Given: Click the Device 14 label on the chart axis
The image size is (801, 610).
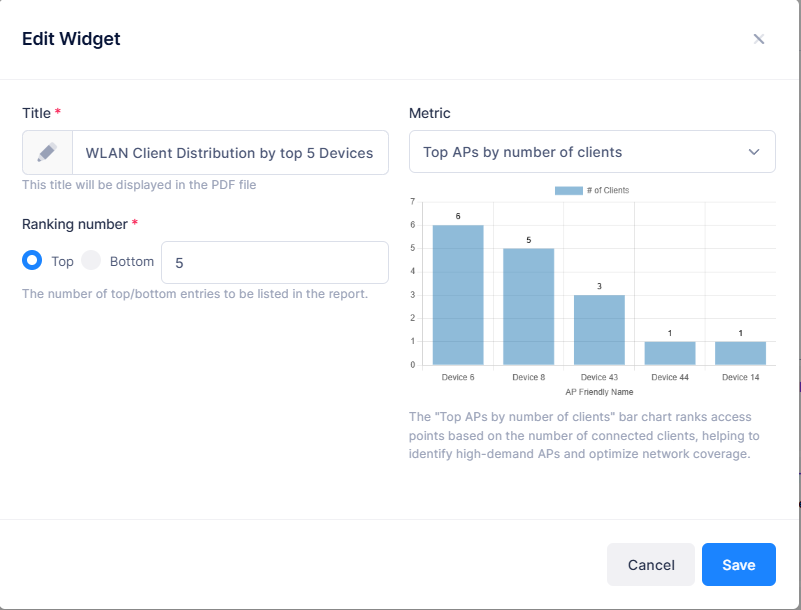Looking at the screenshot, I should click(x=743, y=378).
